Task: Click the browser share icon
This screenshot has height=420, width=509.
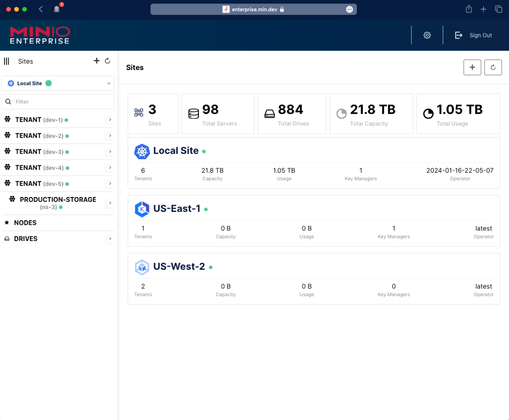Action: (x=469, y=9)
